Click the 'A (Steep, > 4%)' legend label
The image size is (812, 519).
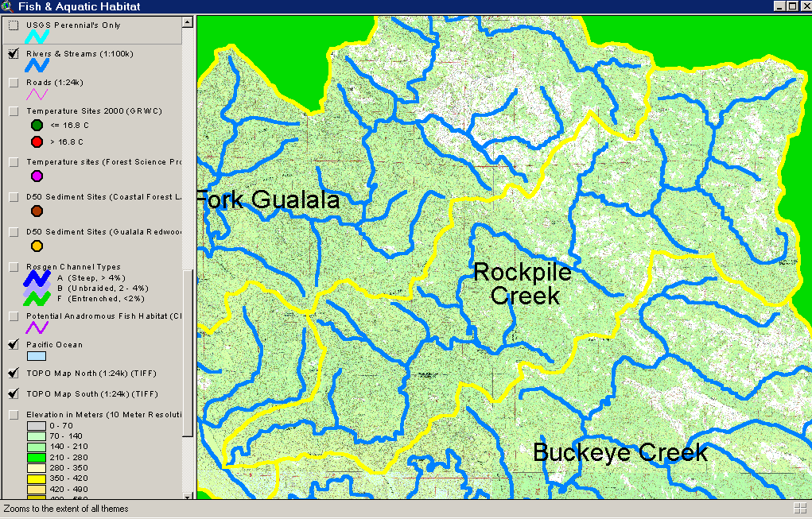(x=91, y=278)
